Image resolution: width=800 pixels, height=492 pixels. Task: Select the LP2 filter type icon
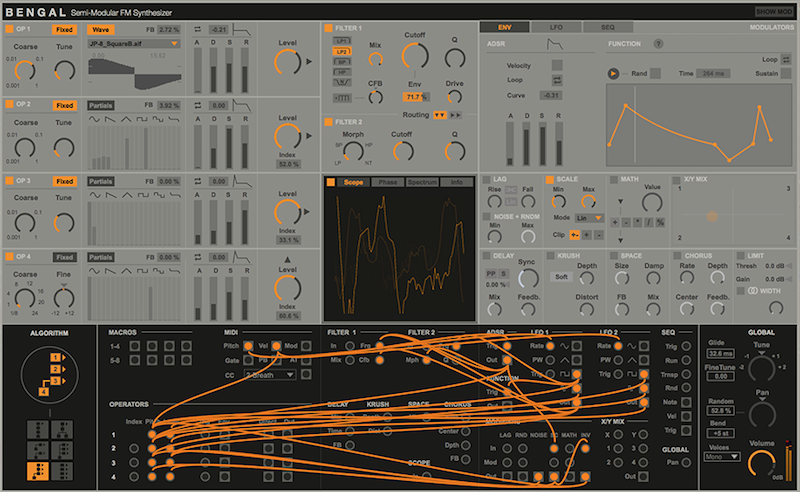[341, 52]
